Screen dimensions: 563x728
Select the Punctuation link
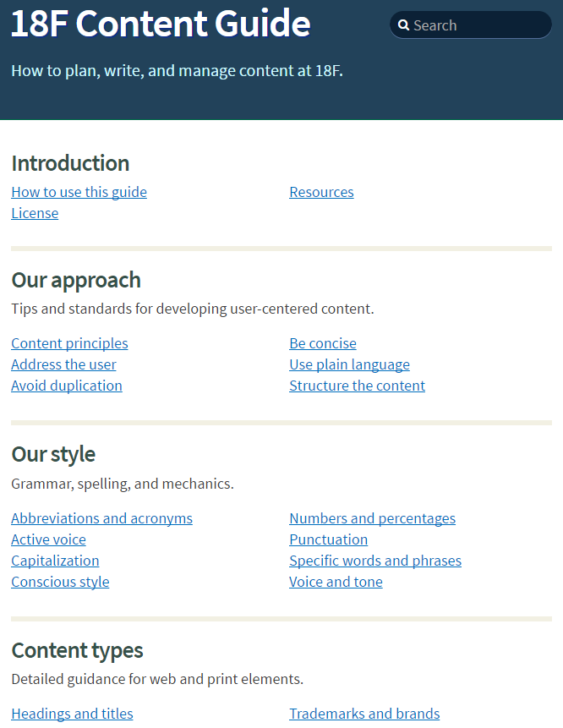click(x=328, y=539)
